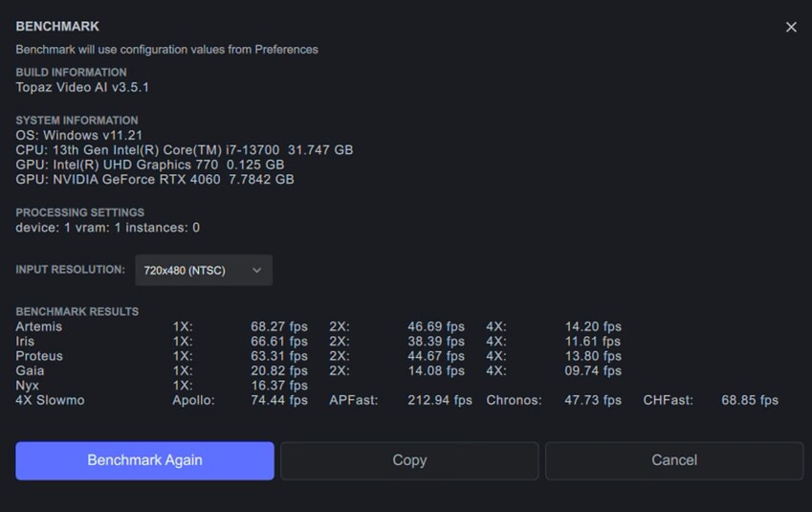Screen dimensions: 812x512
Task: Click the 'Chronos:' label
Action: [x=514, y=400]
